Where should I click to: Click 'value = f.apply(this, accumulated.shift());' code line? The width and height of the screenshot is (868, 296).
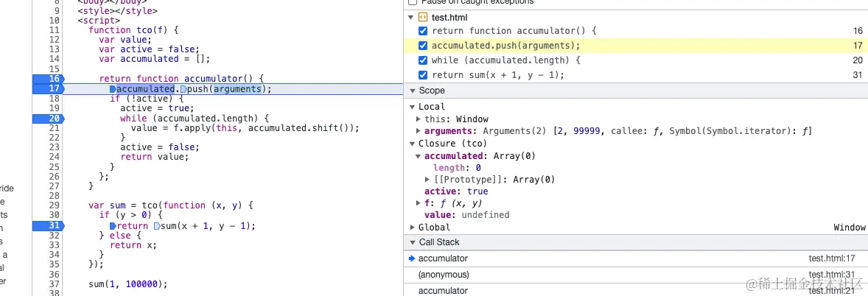point(245,128)
